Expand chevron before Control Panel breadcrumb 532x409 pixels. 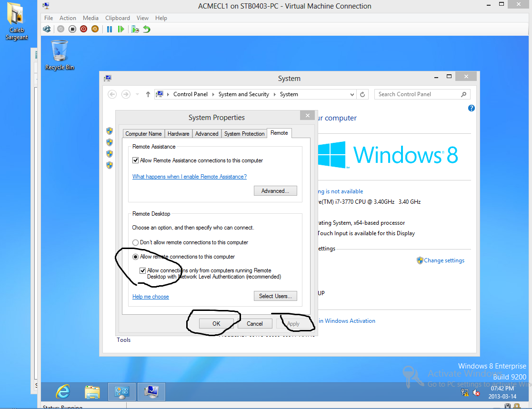(168, 94)
